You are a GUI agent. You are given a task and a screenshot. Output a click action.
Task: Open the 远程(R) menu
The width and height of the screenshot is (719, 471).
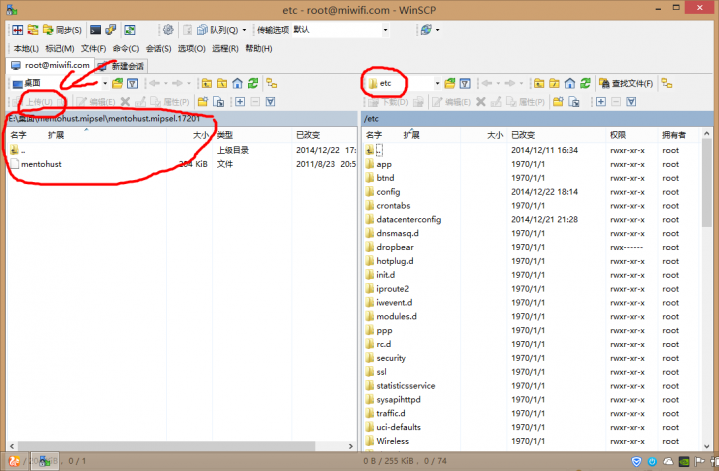click(225, 49)
